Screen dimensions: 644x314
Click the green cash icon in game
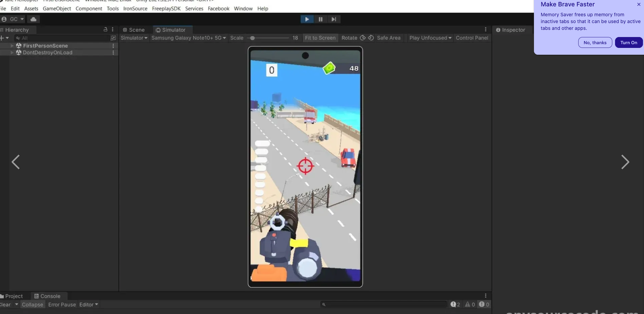329,68
